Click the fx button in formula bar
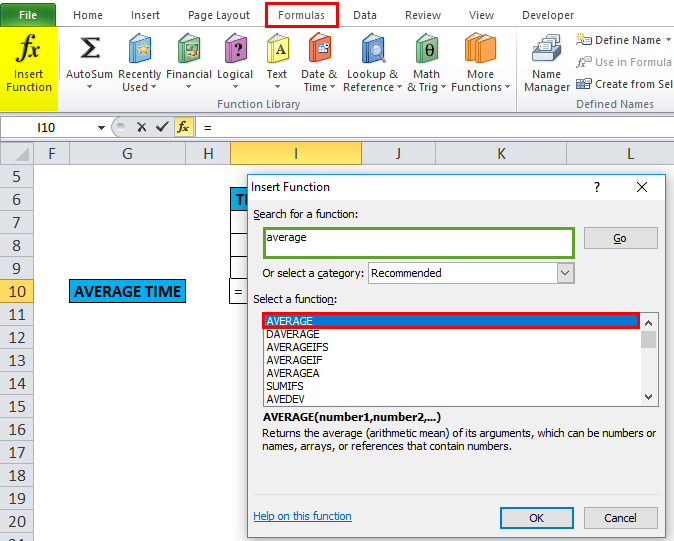 183,127
